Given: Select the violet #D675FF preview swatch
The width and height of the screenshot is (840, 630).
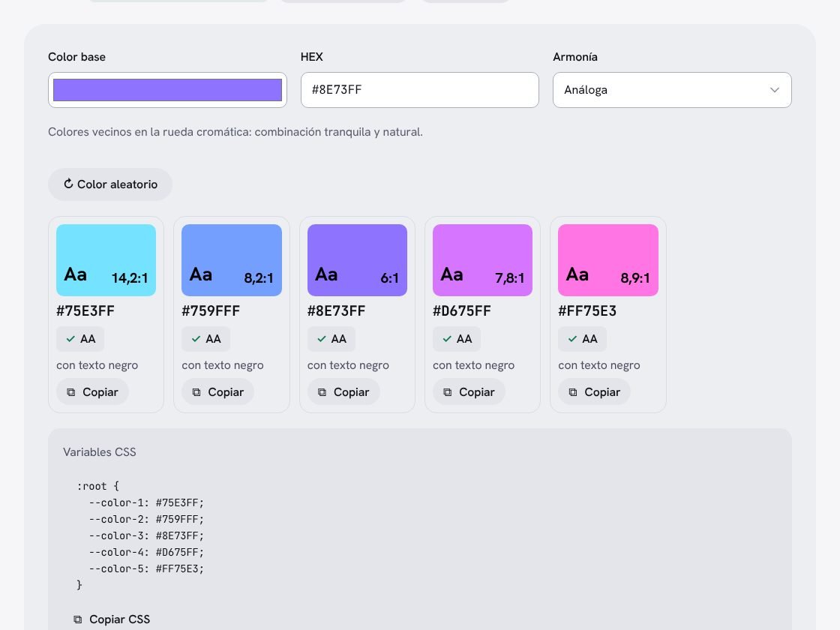Looking at the screenshot, I should click(483, 259).
